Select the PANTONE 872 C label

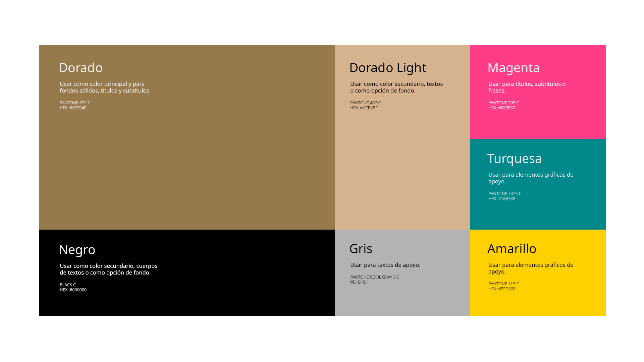[75, 103]
